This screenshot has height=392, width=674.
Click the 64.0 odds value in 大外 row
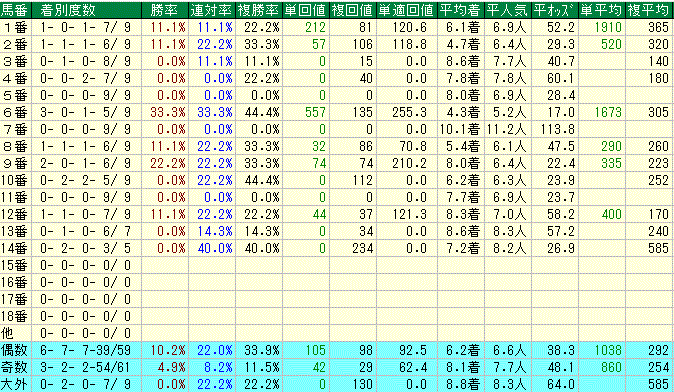tap(561, 384)
